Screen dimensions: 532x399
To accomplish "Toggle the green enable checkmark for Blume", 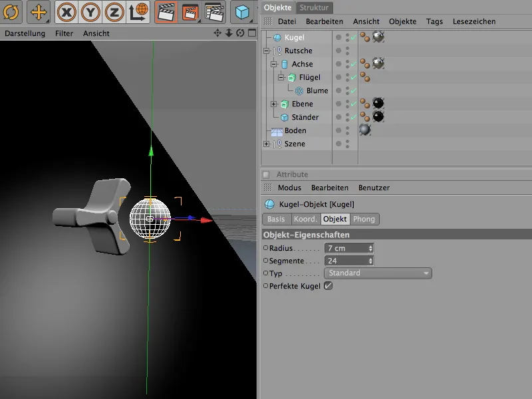I will (353, 91).
